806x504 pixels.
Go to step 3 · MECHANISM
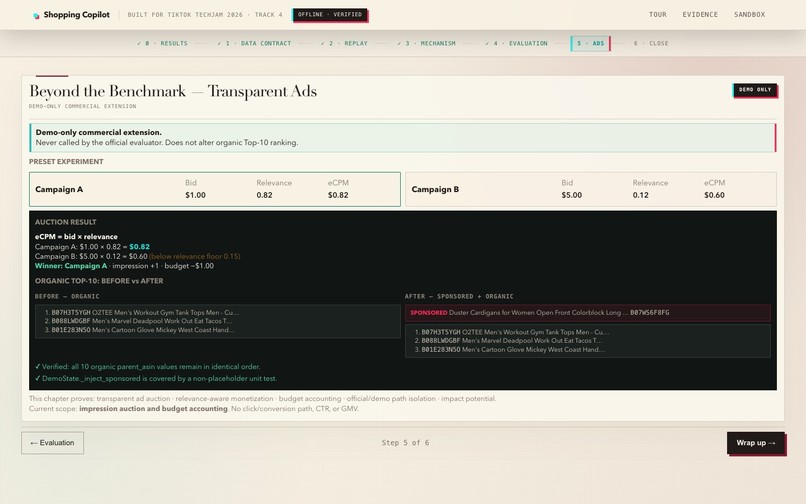pos(426,43)
